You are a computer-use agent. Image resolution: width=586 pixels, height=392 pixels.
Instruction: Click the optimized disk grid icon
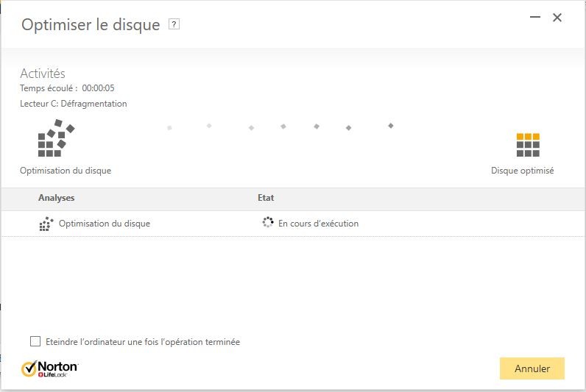click(x=528, y=144)
